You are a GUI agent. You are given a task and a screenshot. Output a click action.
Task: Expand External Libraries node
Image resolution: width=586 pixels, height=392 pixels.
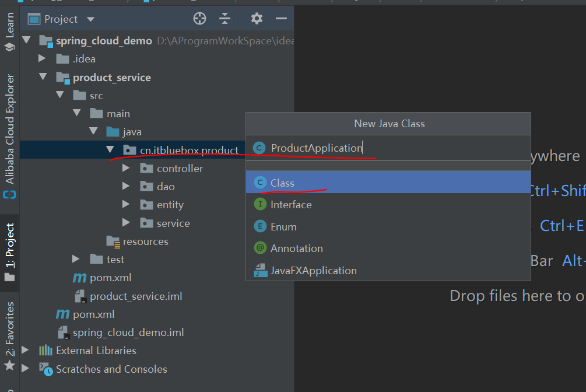click(x=25, y=350)
